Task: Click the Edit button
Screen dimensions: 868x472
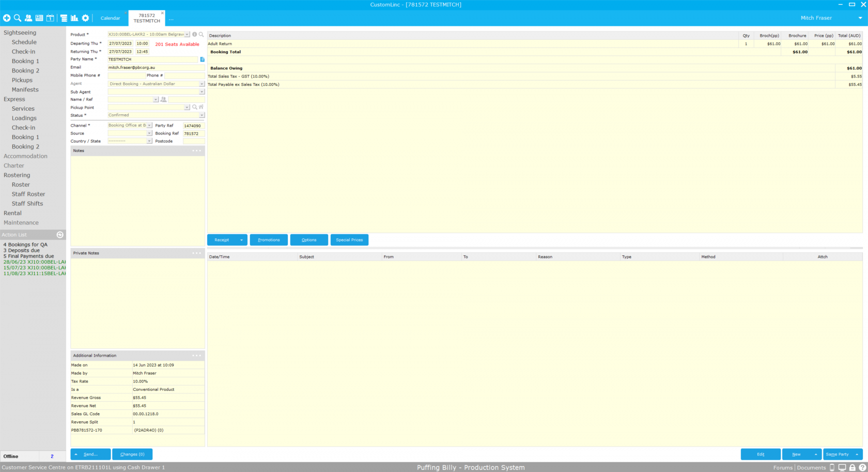Action: [x=761, y=454]
